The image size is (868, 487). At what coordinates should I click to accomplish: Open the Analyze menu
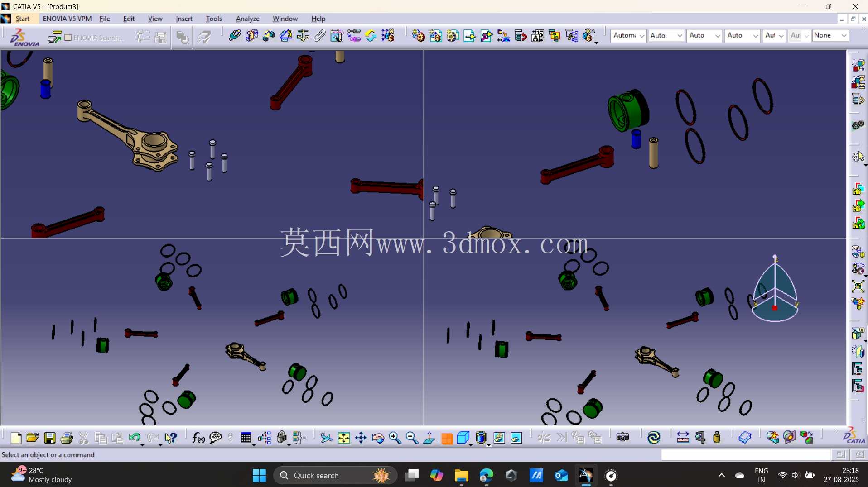[x=247, y=19]
